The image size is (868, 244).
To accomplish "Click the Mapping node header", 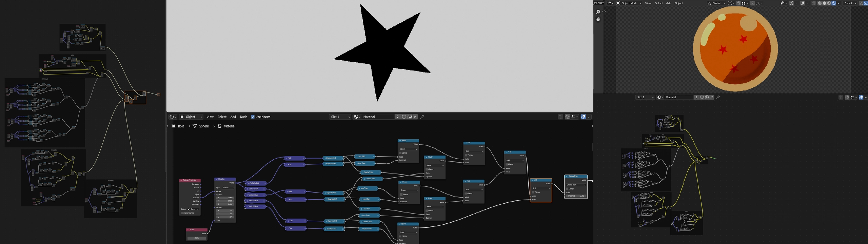I will tap(225, 179).
